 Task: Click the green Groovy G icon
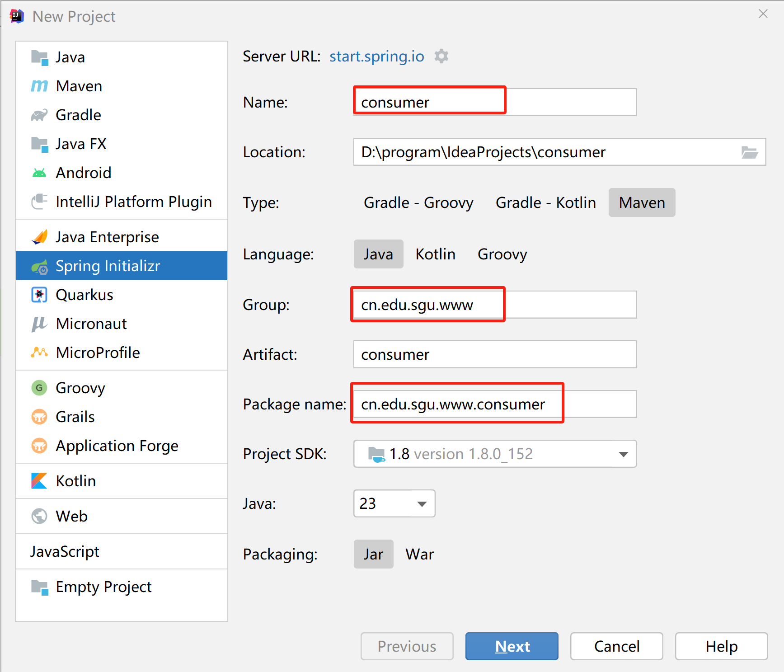pyautogui.click(x=39, y=388)
